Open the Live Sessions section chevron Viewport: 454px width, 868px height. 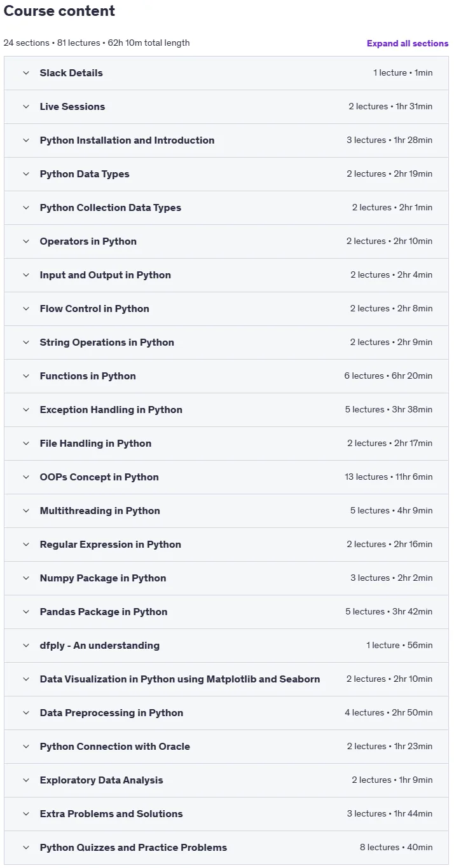(x=26, y=107)
